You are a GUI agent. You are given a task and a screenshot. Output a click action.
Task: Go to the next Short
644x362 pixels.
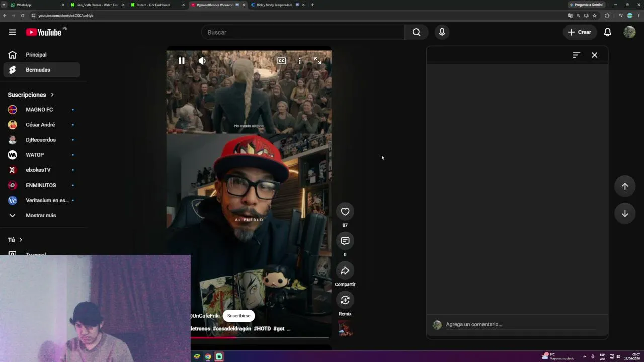(x=625, y=213)
